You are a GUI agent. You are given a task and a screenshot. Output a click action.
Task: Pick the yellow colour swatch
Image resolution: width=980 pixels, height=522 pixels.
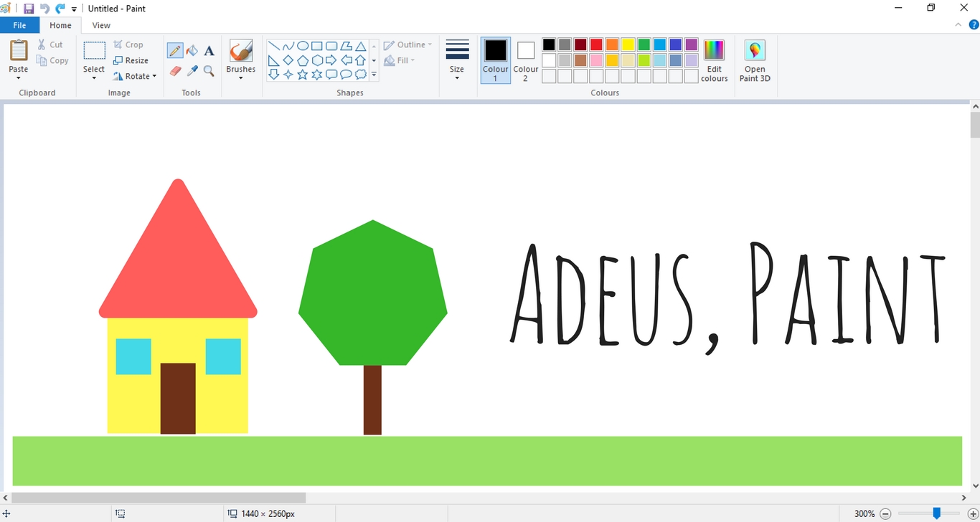click(628, 44)
